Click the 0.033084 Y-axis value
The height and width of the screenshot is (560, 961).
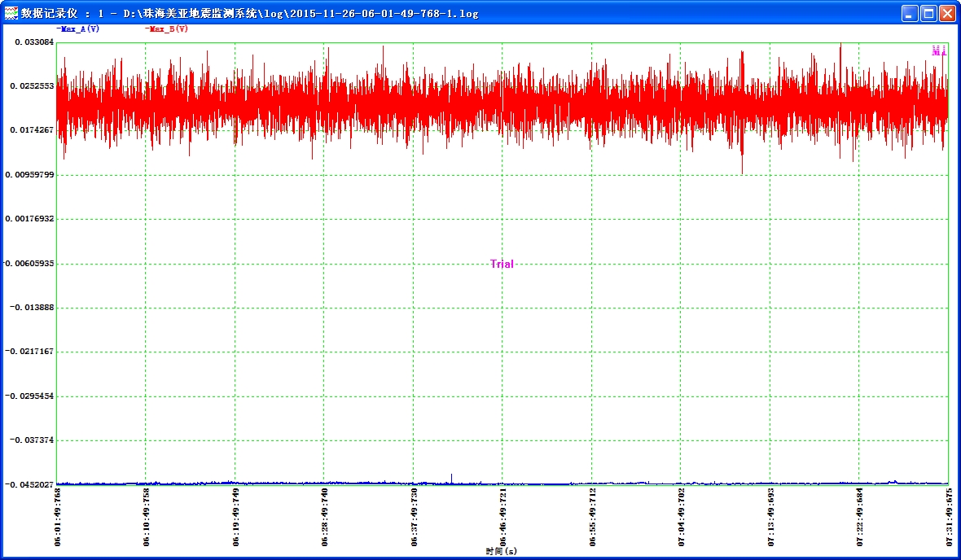coord(34,42)
